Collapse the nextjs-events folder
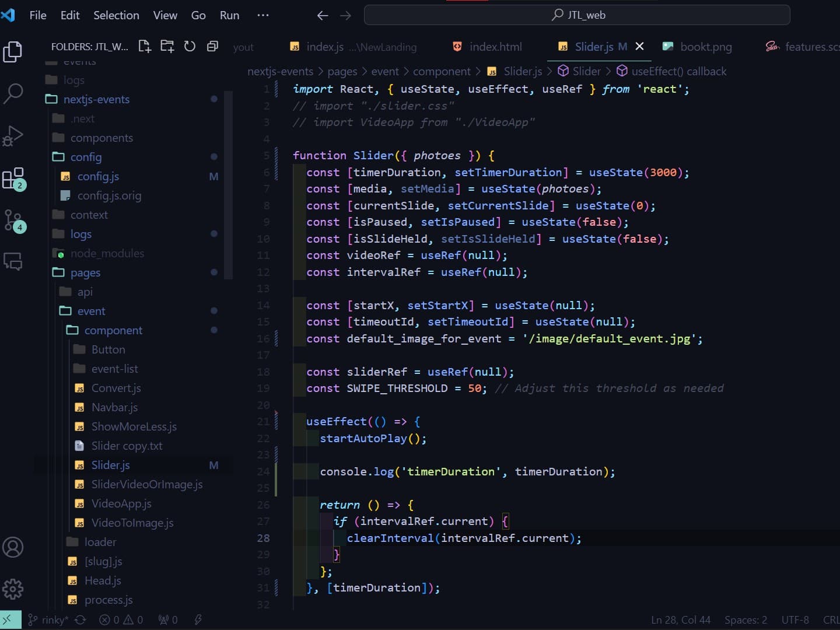Viewport: 840px width, 630px height. point(96,99)
